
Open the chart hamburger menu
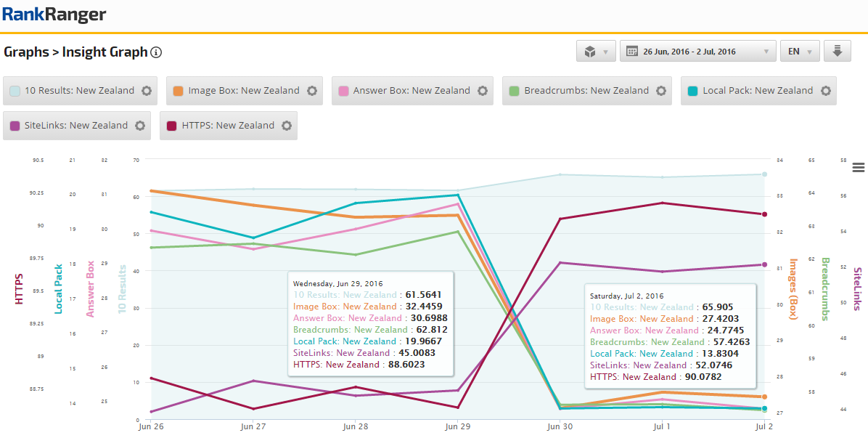[x=859, y=168]
